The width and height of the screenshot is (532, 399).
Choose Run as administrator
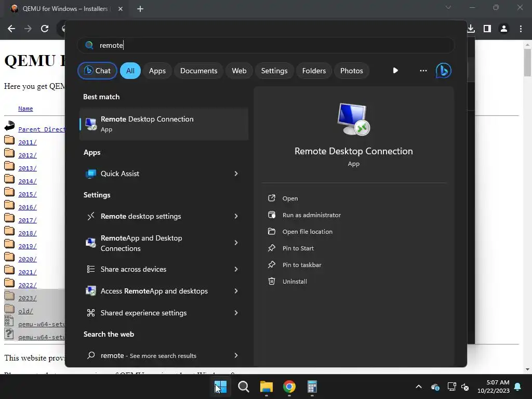[312, 215]
